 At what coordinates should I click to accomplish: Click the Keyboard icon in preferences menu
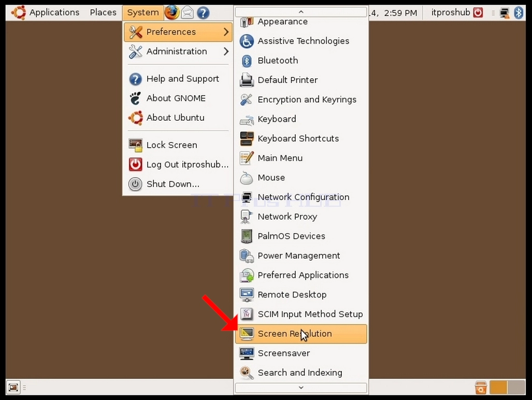tap(247, 119)
